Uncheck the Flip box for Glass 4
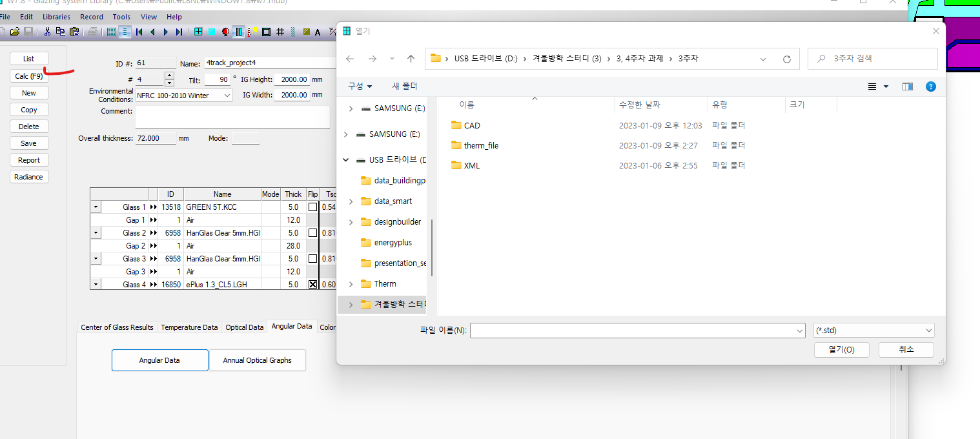This screenshot has height=439, width=980. [x=312, y=285]
